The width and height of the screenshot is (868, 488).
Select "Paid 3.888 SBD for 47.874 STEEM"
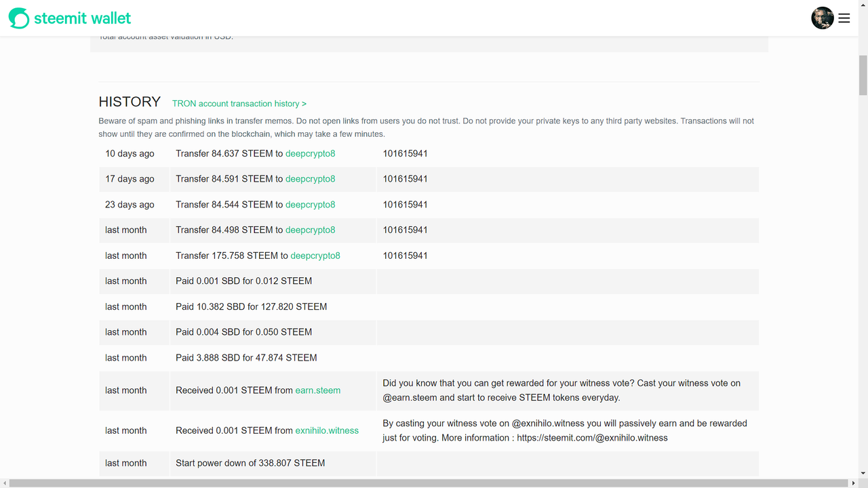[x=246, y=358]
